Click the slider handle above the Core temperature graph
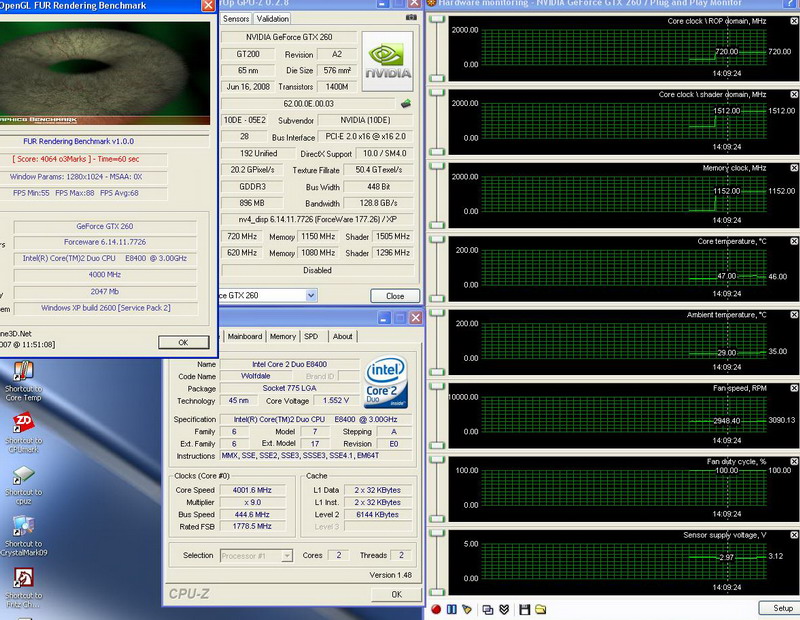This screenshot has height=620, width=800. tap(437, 239)
